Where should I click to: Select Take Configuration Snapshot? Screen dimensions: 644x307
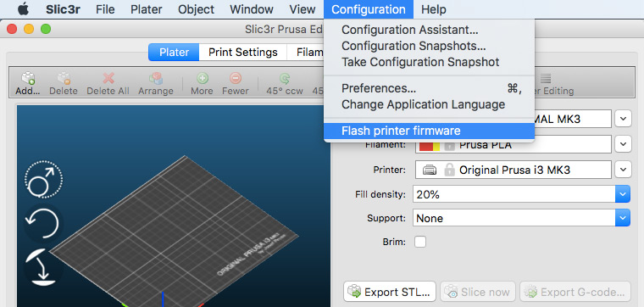[430, 62]
